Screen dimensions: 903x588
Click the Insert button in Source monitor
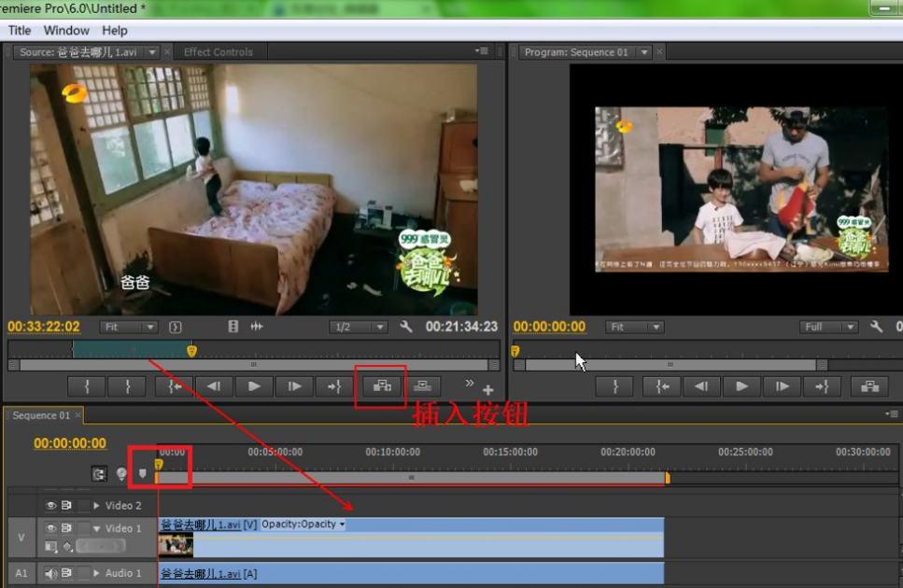coord(382,386)
